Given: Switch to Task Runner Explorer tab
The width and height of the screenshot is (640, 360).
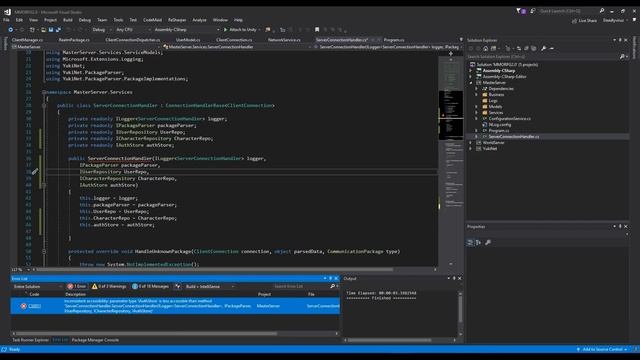Looking at the screenshot, I should [30, 340].
